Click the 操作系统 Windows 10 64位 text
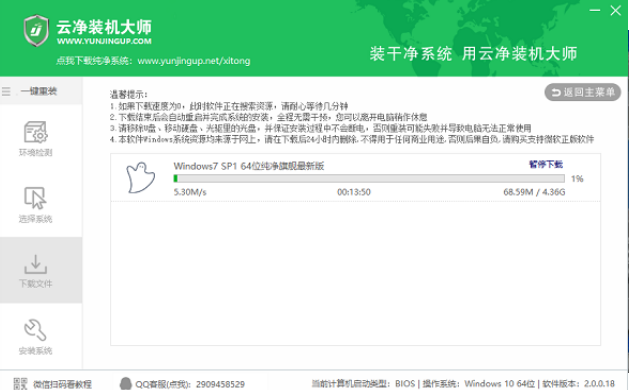Screen dimensions: 629x390 (479, 384)
